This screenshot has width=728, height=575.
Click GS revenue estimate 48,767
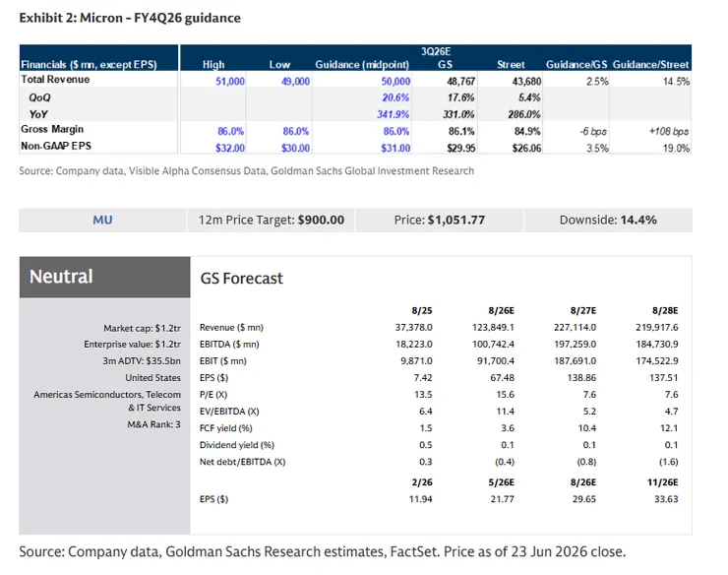click(461, 82)
